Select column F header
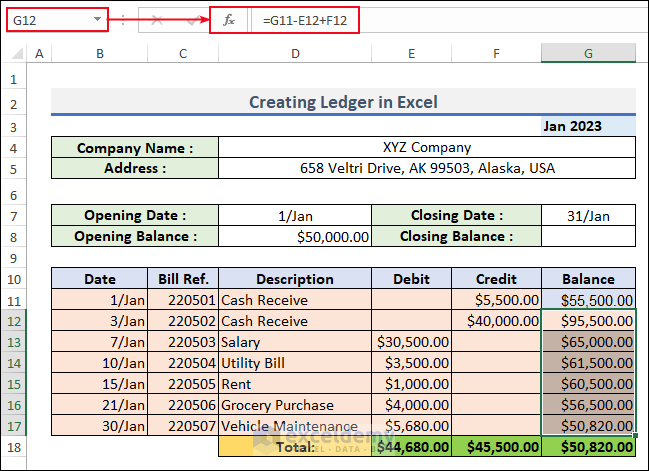Image resolution: width=649 pixels, height=471 pixels. pyautogui.click(x=496, y=53)
